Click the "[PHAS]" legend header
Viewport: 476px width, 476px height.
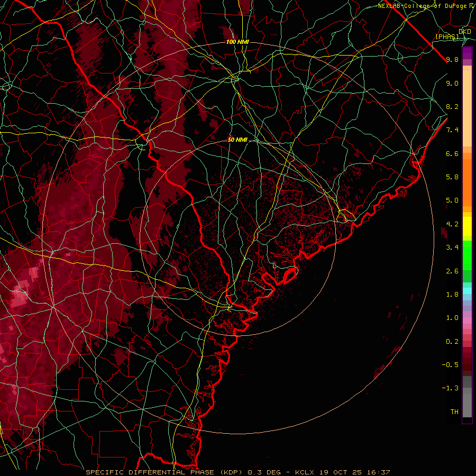pyautogui.click(x=447, y=36)
